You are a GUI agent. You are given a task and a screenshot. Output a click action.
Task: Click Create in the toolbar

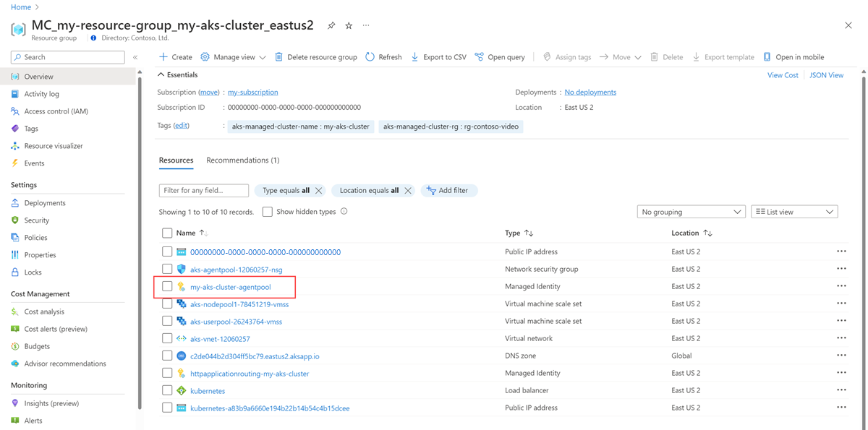point(175,57)
